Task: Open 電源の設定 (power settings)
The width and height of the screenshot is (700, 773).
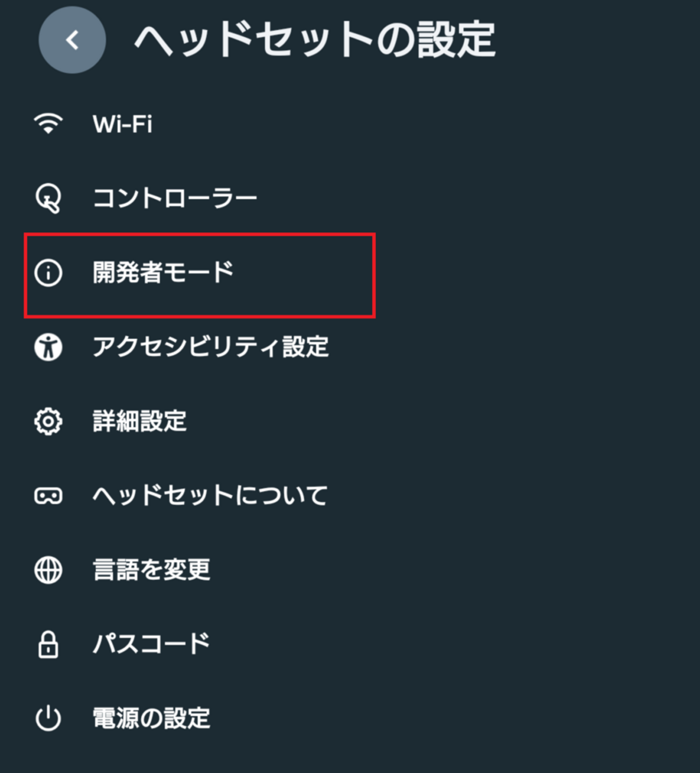Action: click(x=152, y=719)
